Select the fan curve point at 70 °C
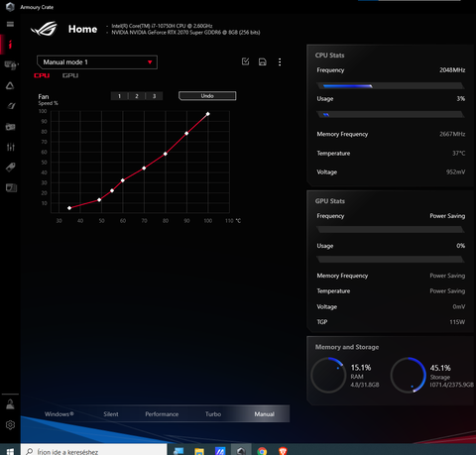Image resolution: width=476 pixels, height=455 pixels. click(x=144, y=169)
